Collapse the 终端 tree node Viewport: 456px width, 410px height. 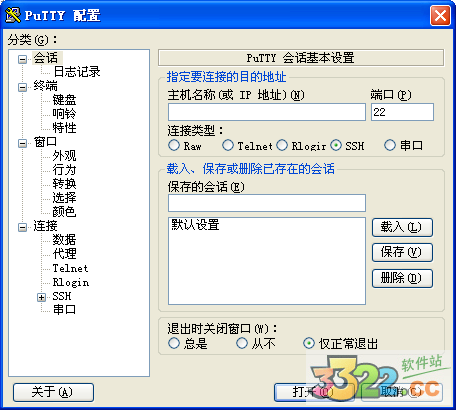tap(22, 88)
